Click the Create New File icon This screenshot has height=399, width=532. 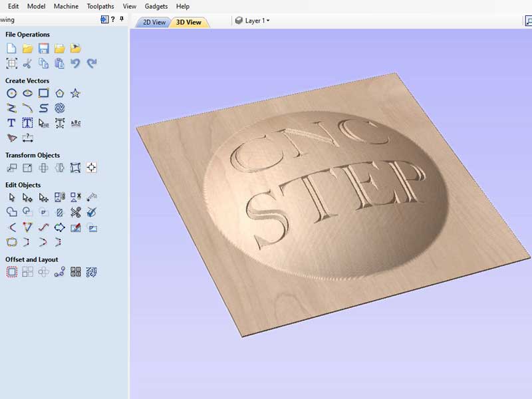tap(11, 49)
